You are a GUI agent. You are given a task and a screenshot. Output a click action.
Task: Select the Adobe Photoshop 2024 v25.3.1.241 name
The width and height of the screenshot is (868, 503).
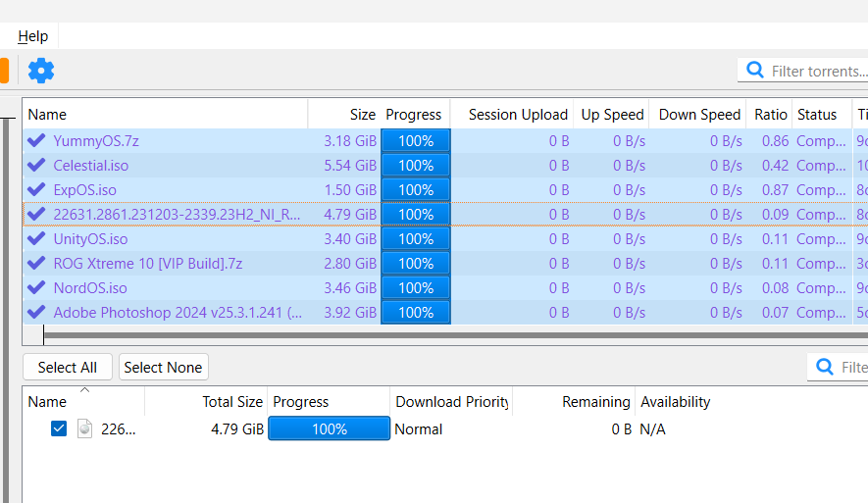coord(178,312)
